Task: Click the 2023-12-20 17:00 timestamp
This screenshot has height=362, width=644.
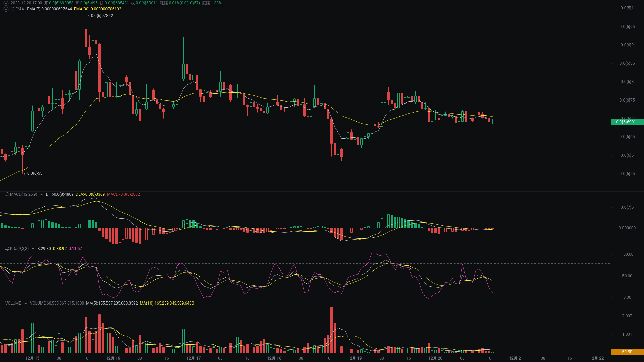Action: (x=26, y=3)
